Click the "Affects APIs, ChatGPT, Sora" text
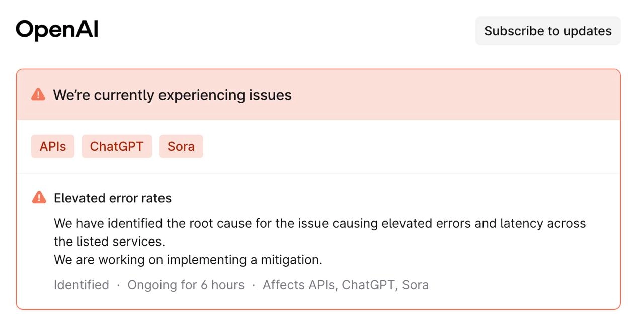644x320 pixels. (346, 285)
